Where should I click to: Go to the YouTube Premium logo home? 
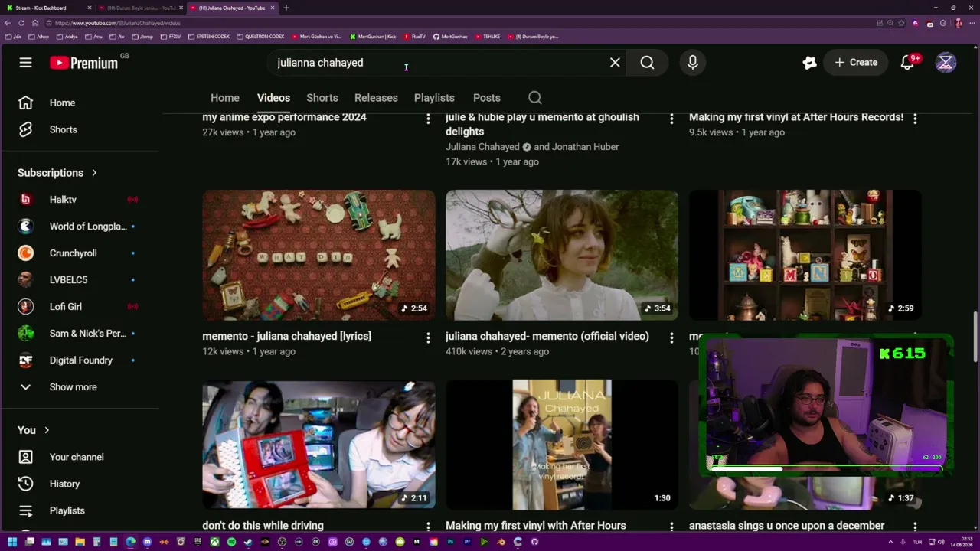click(84, 63)
